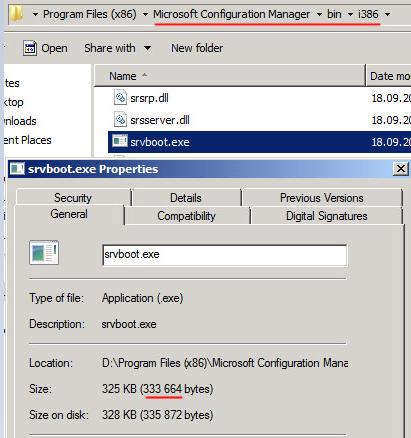This screenshot has width=411, height=438.
Task: Select srvboot.exe file name in list
Action: click(x=160, y=142)
